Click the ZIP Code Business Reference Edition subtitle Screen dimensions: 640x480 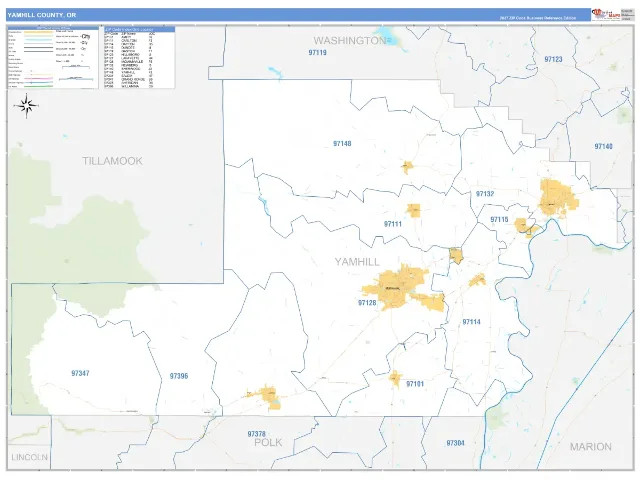[x=538, y=18]
